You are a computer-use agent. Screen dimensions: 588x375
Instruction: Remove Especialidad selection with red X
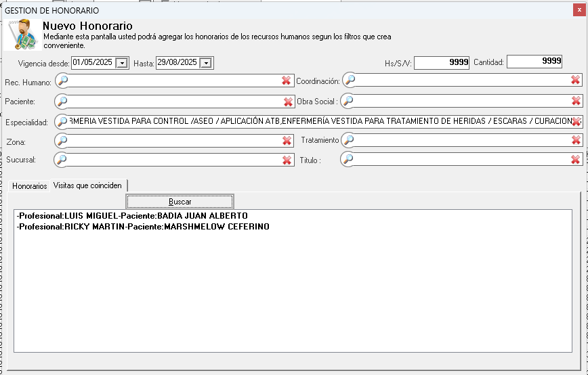(x=576, y=122)
